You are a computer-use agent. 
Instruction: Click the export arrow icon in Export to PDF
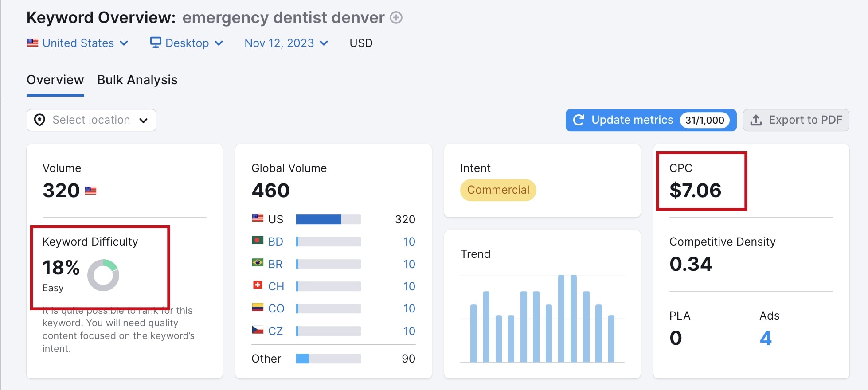click(755, 120)
